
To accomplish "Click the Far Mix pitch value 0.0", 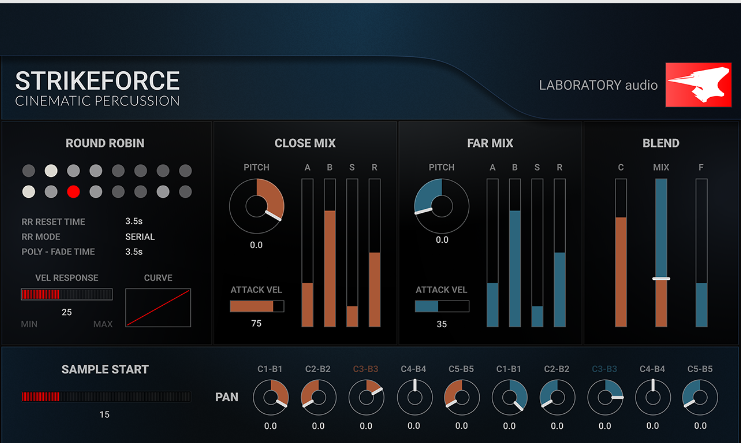I will pyautogui.click(x=442, y=240).
